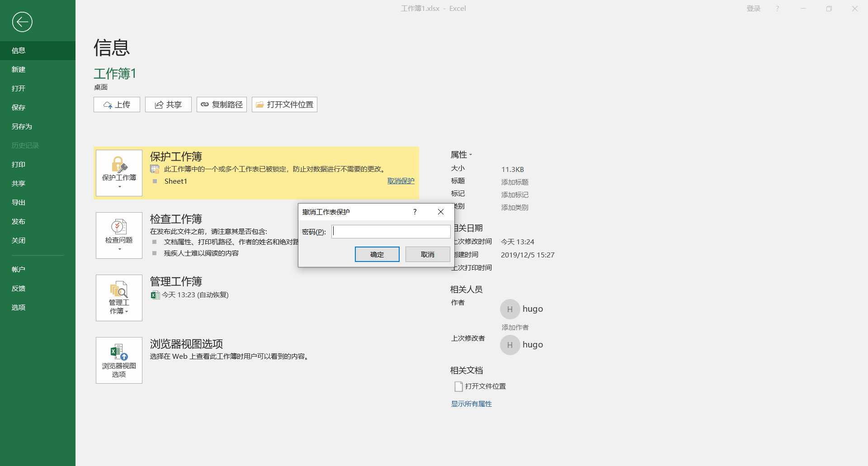Screen dimensions: 868x466
Task: Click the help question mark in the dialog
Action: (x=415, y=212)
